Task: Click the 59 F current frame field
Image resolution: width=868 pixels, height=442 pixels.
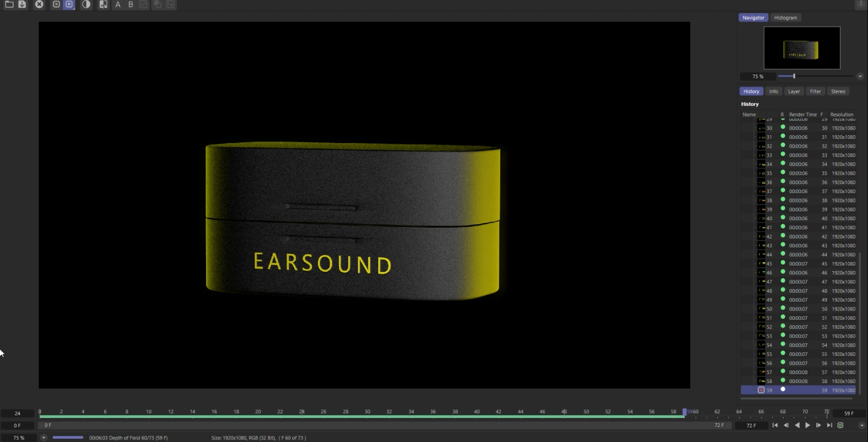Action: pyautogui.click(x=849, y=413)
